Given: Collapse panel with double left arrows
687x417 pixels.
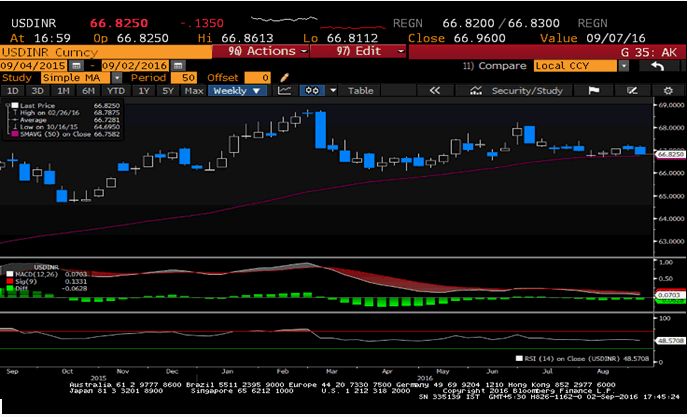Looking at the screenshot, I should [434, 91].
